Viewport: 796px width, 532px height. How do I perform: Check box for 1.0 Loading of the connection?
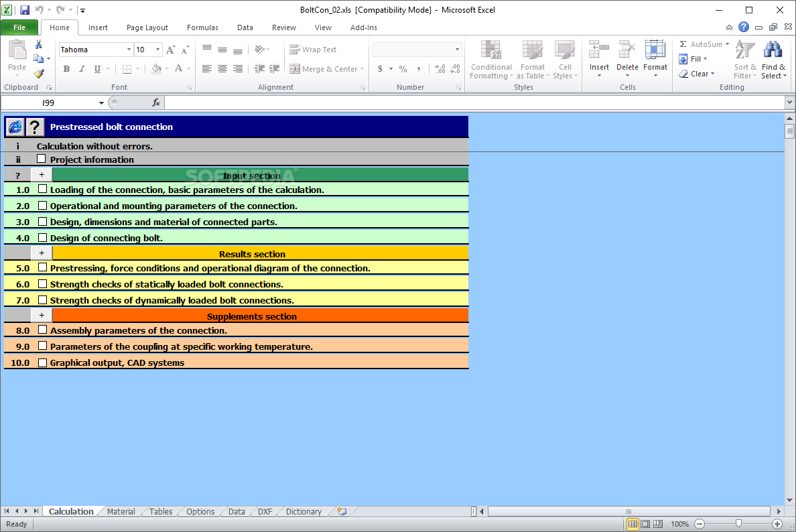pos(43,189)
